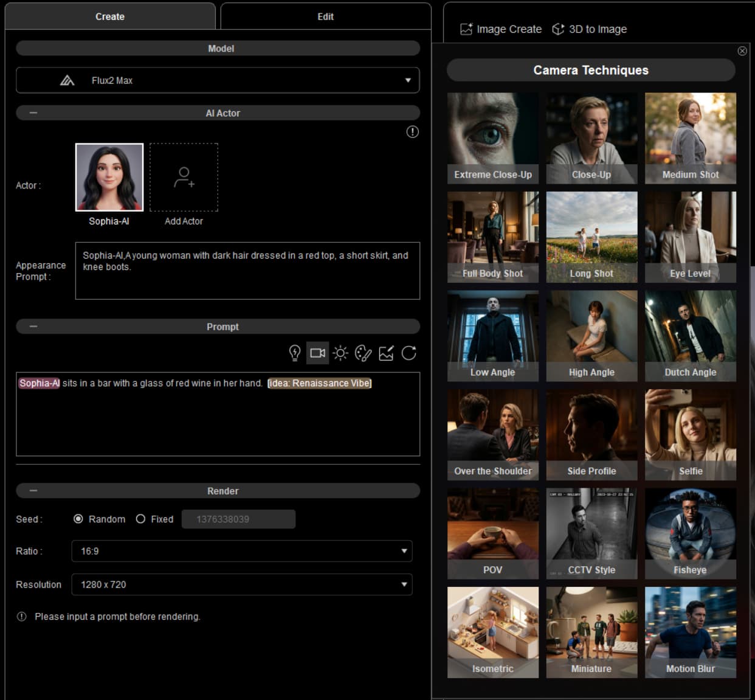Choose the Dutch Angle camera technique
The height and width of the screenshot is (700, 755).
691,336
